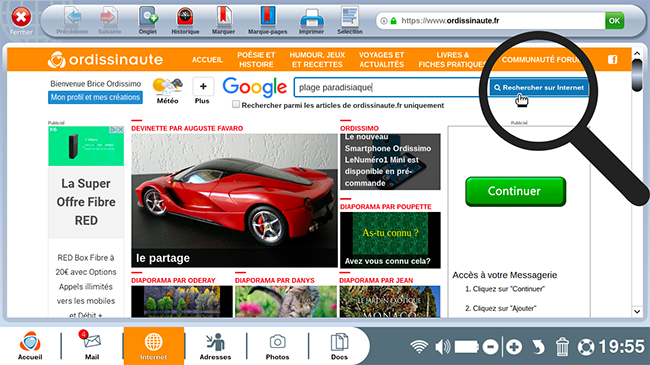Open the Avez vous connu cela? diaporama
This screenshot has height=365, width=650.
click(390, 240)
